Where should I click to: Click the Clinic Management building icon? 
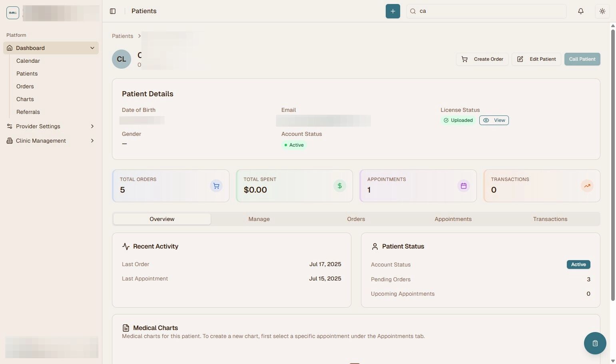pyautogui.click(x=10, y=141)
